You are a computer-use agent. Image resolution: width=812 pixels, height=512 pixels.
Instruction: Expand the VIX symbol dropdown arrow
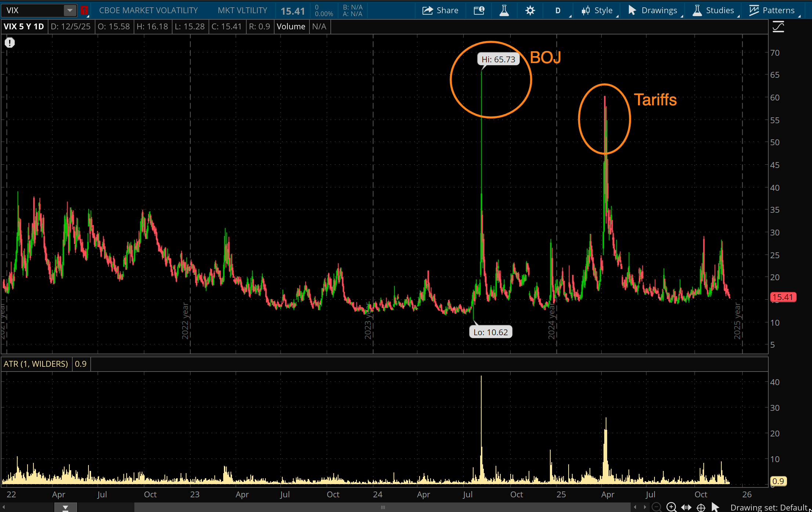point(69,10)
